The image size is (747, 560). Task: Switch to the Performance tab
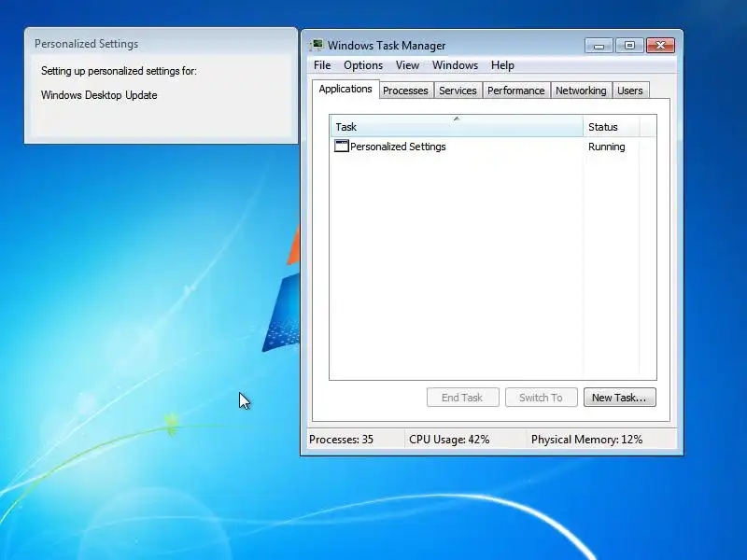(x=516, y=91)
